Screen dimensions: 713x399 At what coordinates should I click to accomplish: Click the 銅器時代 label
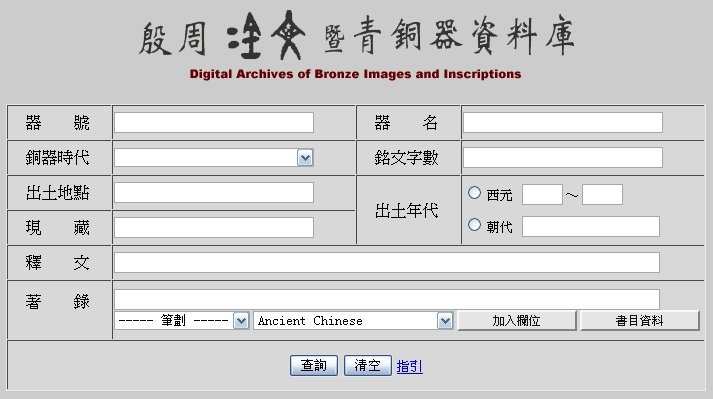pyautogui.click(x=57, y=158)
